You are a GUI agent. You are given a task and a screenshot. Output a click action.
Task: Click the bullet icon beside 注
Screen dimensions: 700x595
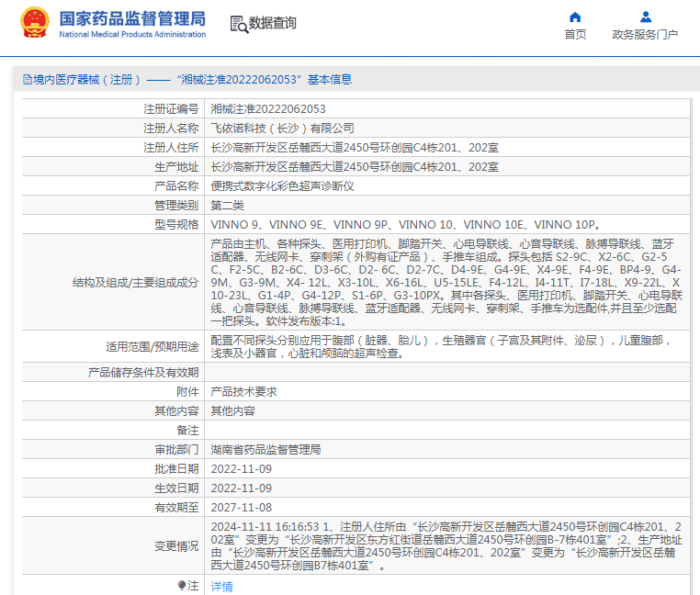click(181, 585)
